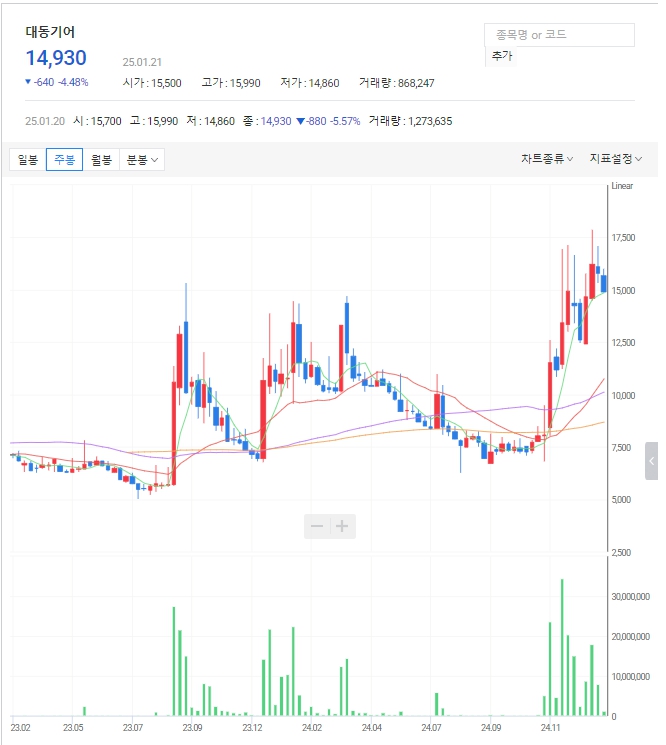
Task: Click the date 25.01.20 in info row
Action: [x=45, y=121]
